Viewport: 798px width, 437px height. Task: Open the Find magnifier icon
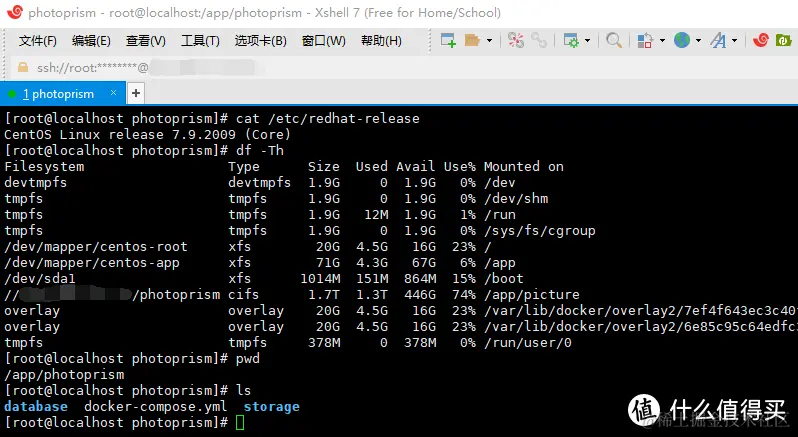(x=614, y=40)
